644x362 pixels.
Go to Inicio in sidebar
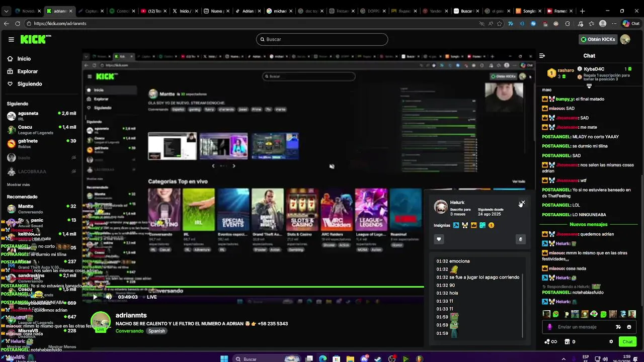click(x=24, y=59)
